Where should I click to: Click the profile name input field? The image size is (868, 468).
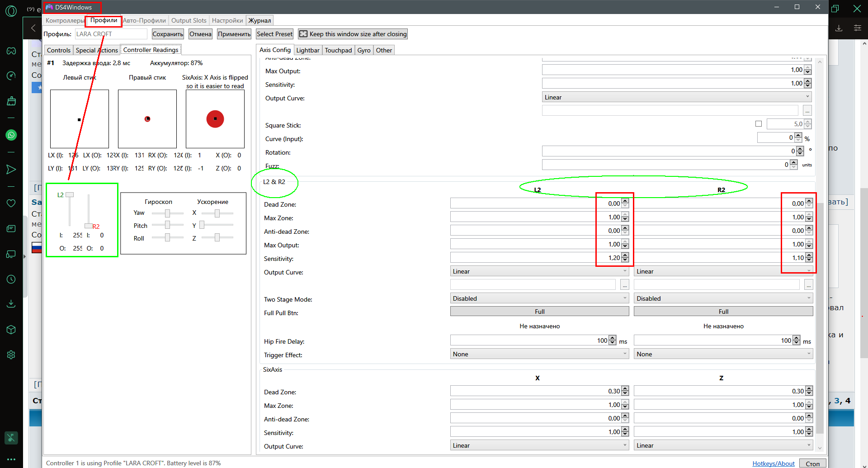pos(111,34)
